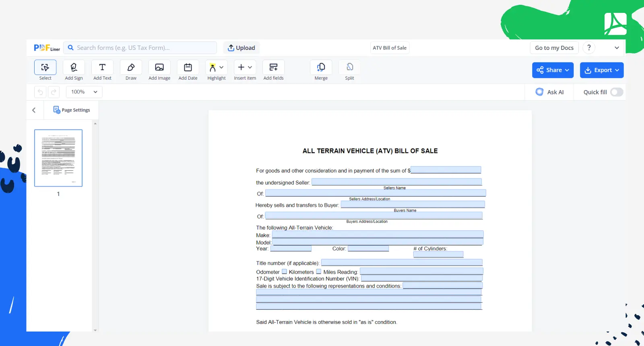Image resolution: width=644 pixels, height=346 pixels.
Task: Open the account menu chevron
Action: click(617, 48)
